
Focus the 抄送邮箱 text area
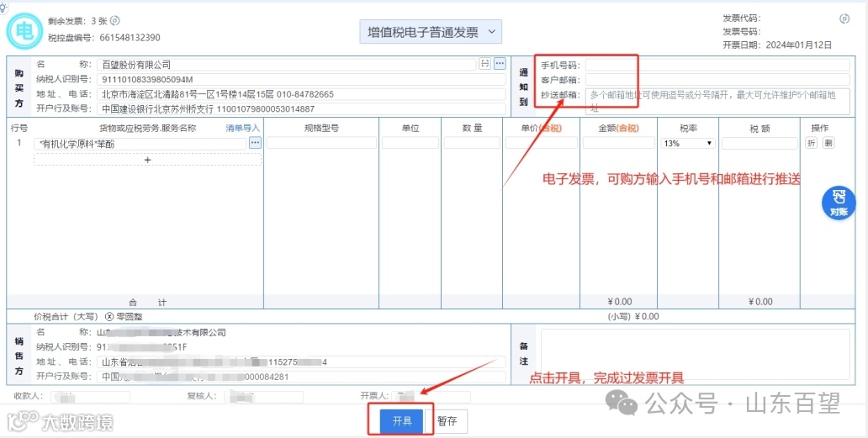coord(717,101)
